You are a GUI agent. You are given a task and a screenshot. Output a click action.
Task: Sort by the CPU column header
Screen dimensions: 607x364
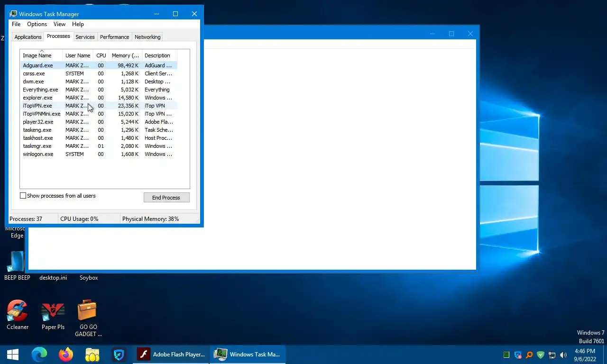pos(101,55)
